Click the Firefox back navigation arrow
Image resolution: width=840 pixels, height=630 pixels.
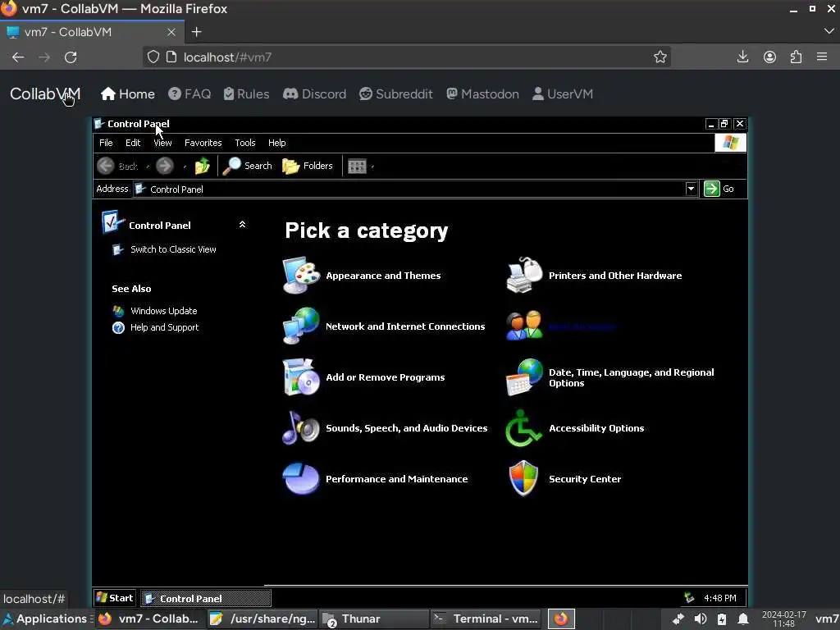coord(18,57)
